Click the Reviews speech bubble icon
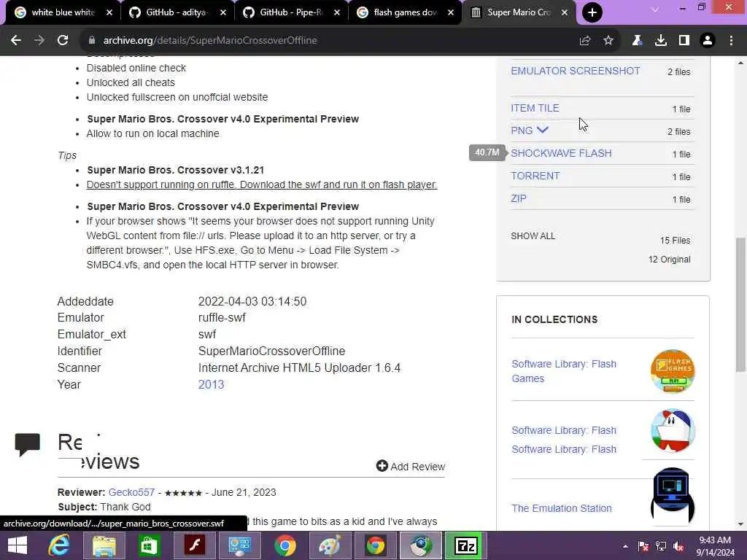Viewport: 747px width, 560px height. pyautogui.click(x=27, y=444)
